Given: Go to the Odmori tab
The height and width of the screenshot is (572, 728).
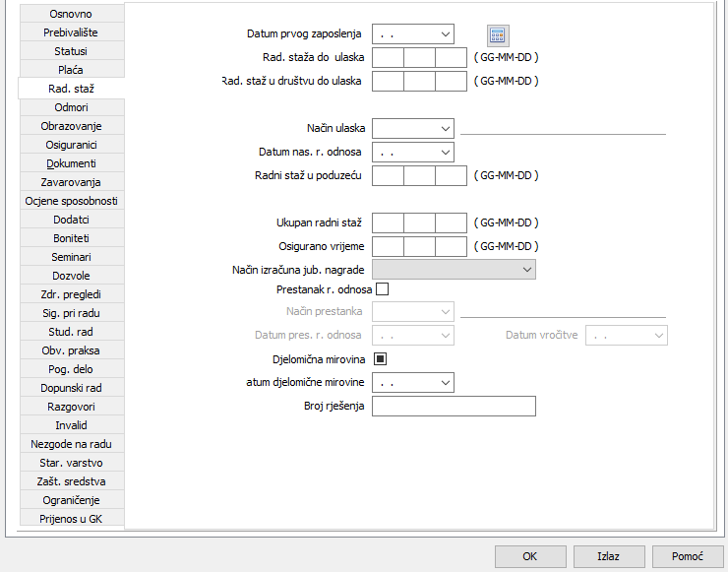Looking at the screenshot, I should pos(71,107).
